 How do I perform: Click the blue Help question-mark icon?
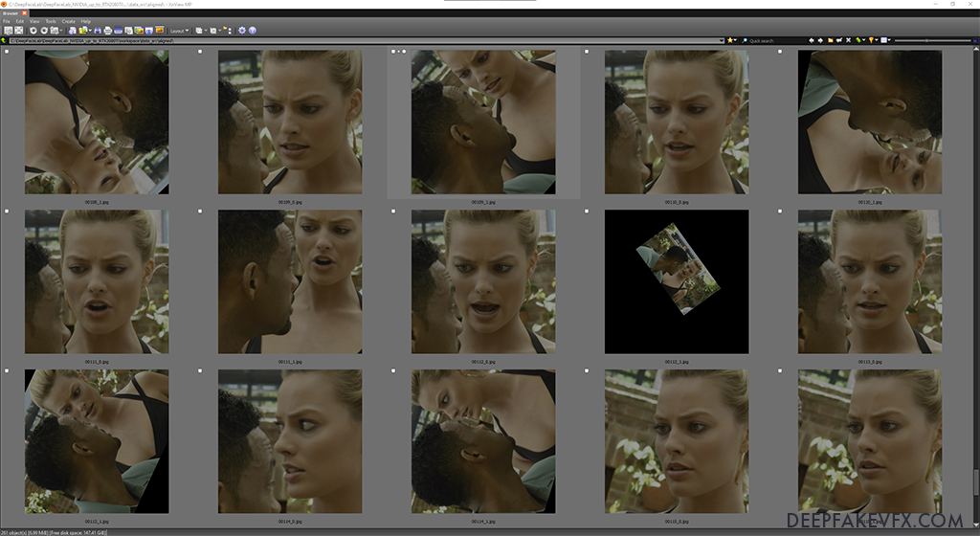pyautogui.click(x=253, y=30)
